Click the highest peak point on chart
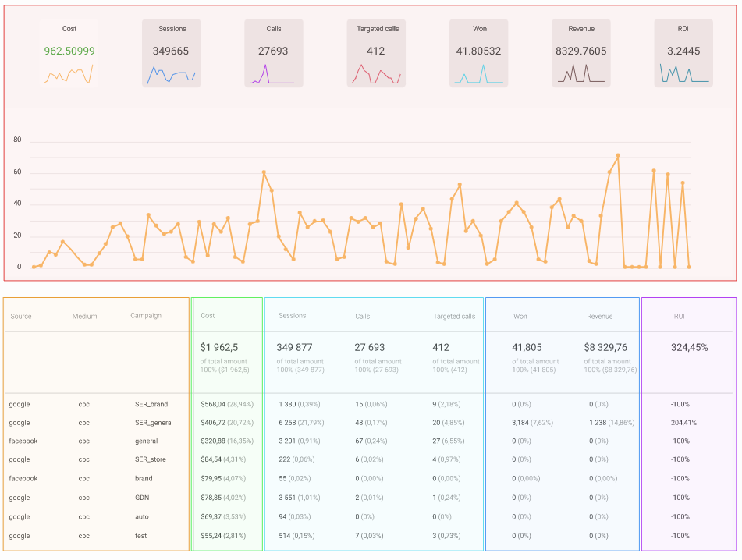The width and height of the screenshot is (742, 560). 617,155
